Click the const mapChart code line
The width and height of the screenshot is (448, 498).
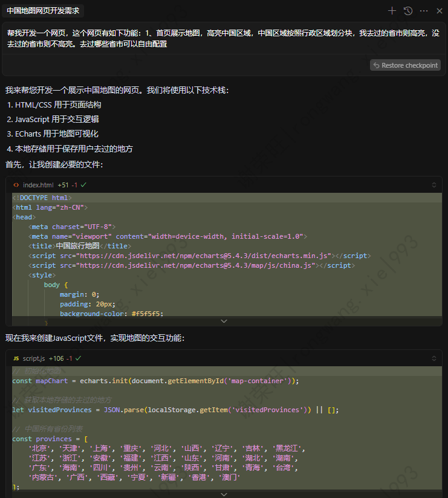(x=156, y=381)
